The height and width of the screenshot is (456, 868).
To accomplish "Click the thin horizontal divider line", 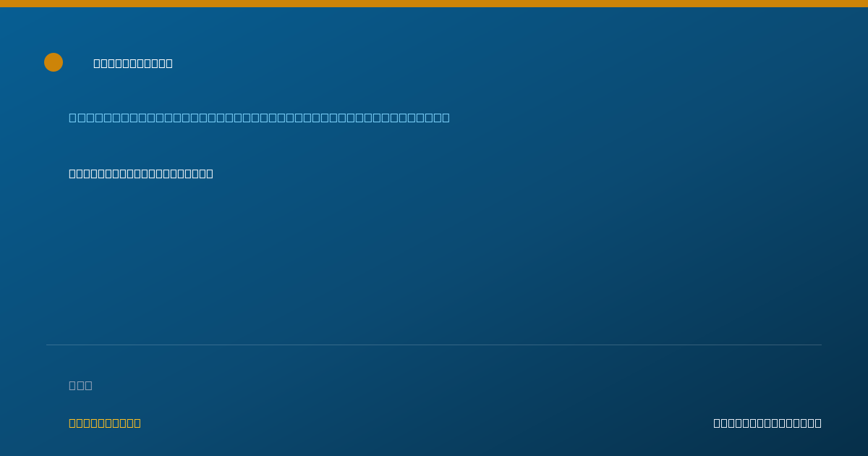I will click(434, 345).
